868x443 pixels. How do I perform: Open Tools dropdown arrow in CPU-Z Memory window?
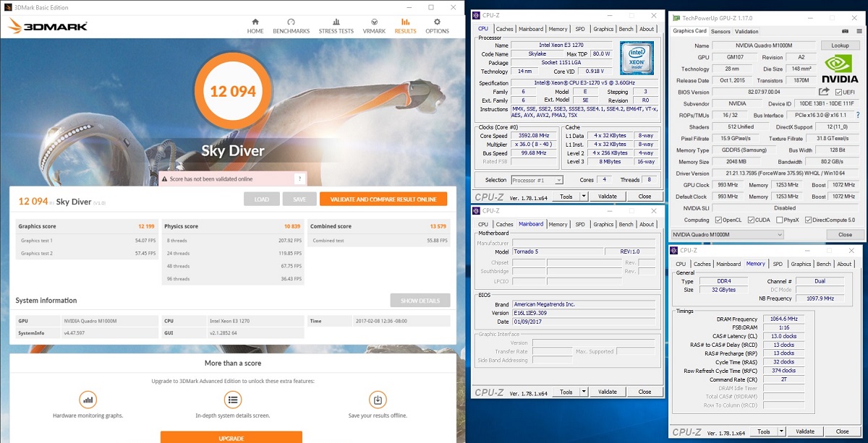tap(780, 431)
